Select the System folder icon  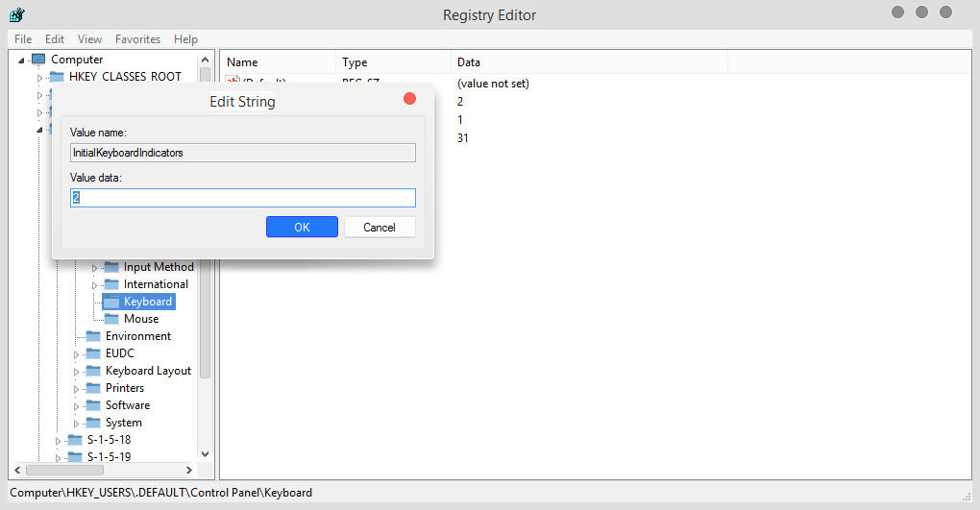click(93, 424)
